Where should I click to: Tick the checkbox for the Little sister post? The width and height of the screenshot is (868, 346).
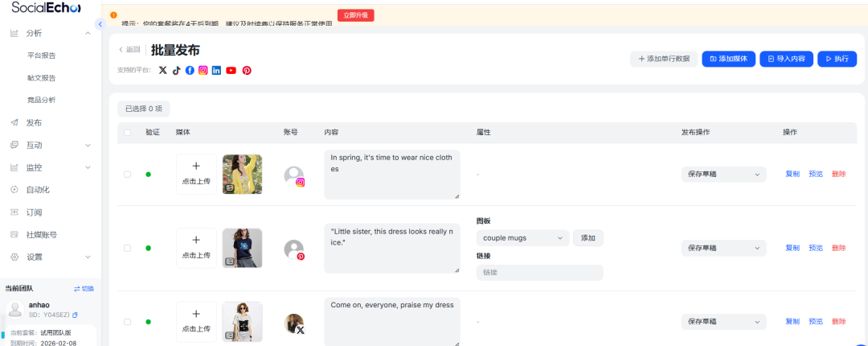pyautogui.click(x=127, y=248)
